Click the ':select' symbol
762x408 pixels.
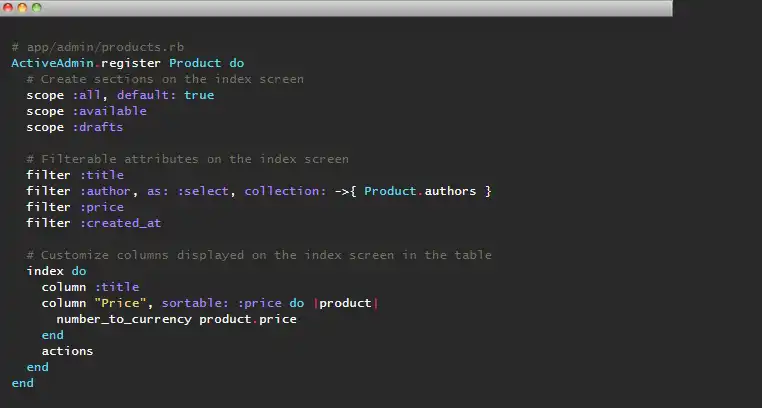click(x=203, y=191)
